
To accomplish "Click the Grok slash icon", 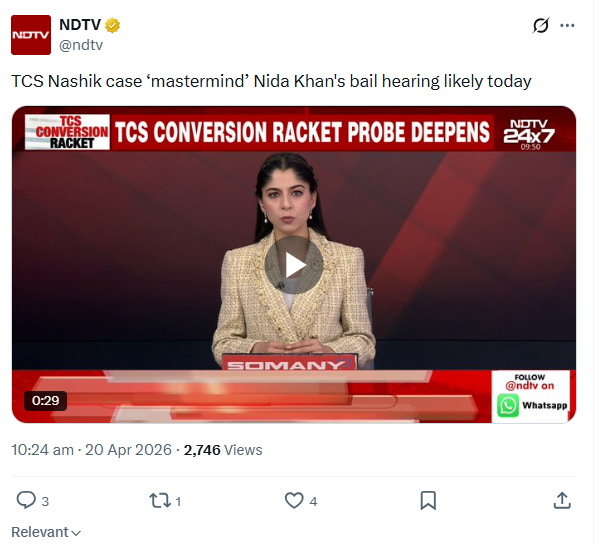I will 541,25.
